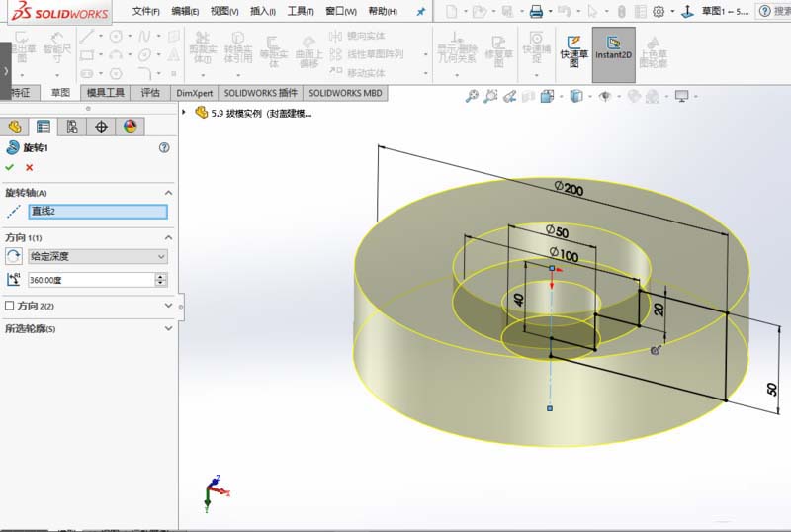The image size is (791, 532).
Task: Click the Zoom to Area icon
Action: pyautogui.click(x=490, y=96)
